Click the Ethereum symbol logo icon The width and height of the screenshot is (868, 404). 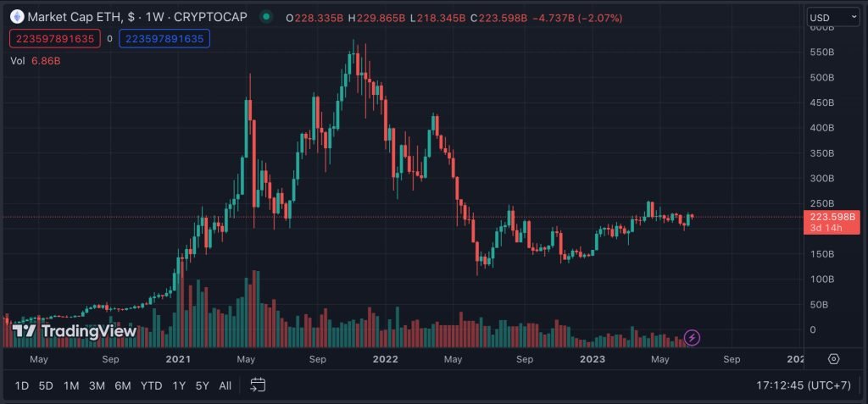click(x=19, y=17)
